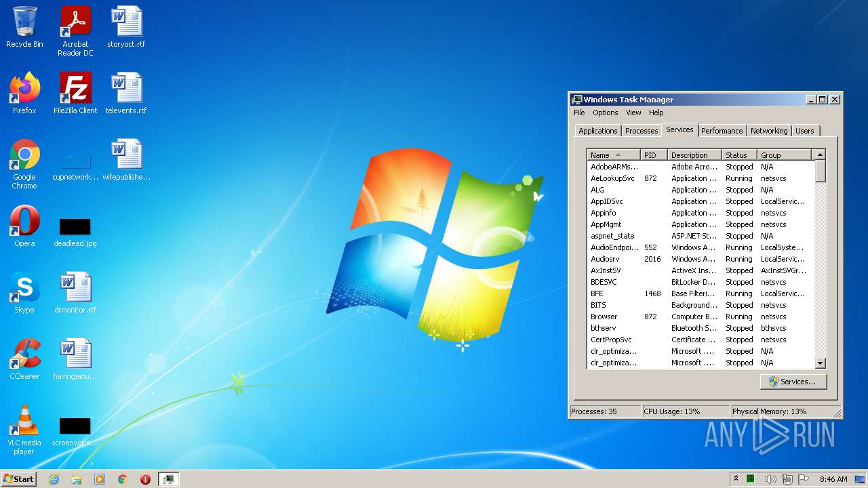Open the Recycle Bin desktop icon
This screenshot has height=488, width=868.
24,28
